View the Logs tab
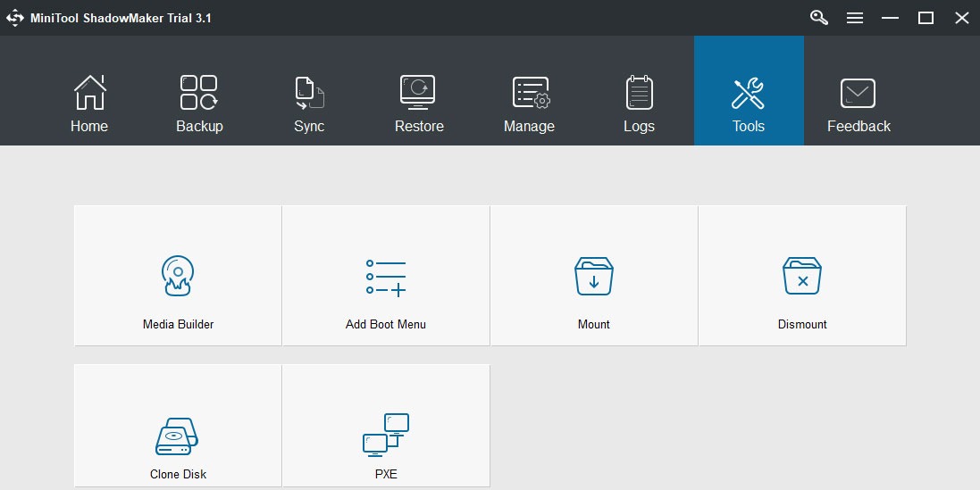 point(640,104)
